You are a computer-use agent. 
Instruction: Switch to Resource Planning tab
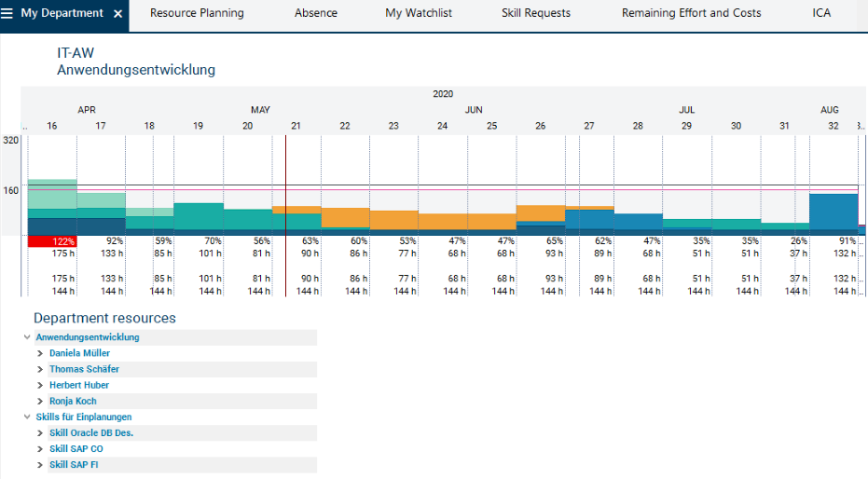coord(197,13)
